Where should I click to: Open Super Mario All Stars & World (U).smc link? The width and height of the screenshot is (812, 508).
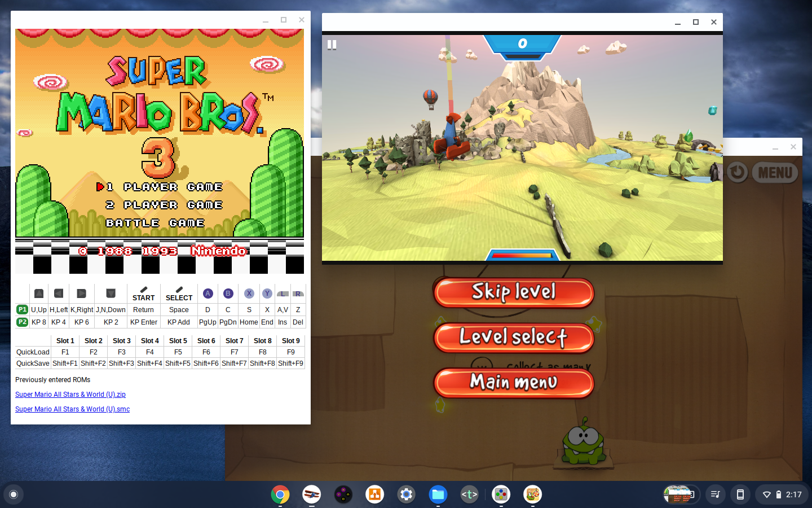tap(72, 409)
